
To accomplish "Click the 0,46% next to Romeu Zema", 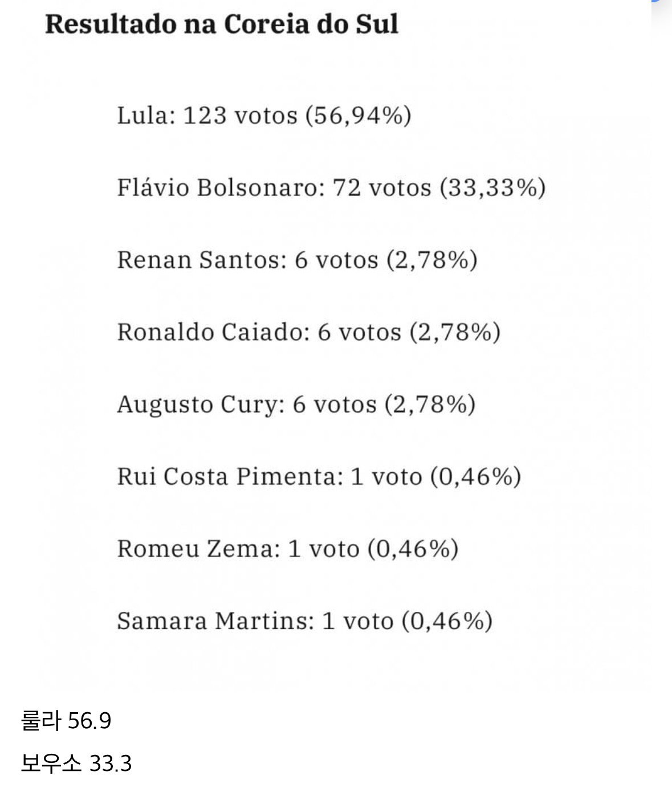I will click(x=413, y=549).
